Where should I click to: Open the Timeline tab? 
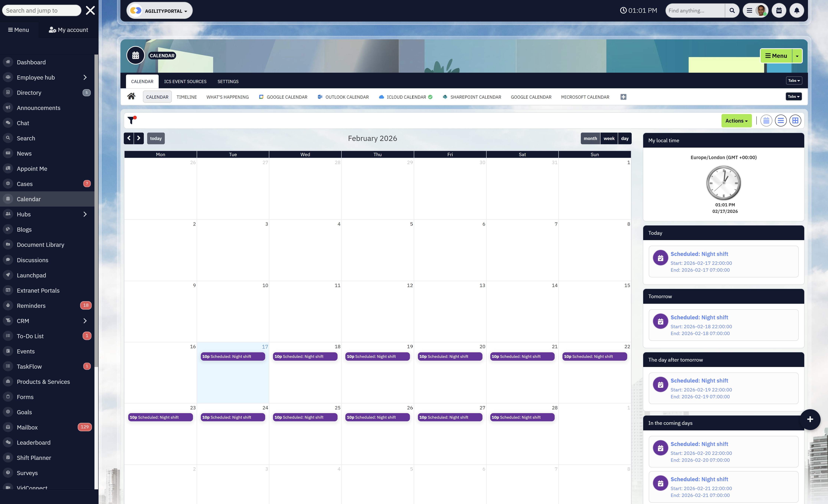tap(186, 97)
